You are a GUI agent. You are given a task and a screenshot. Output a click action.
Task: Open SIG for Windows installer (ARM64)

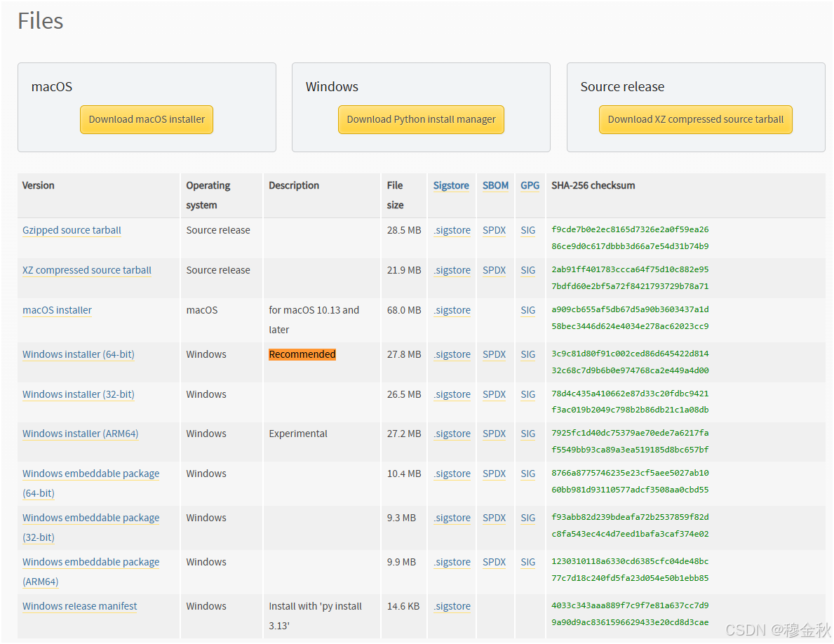pyautogui.click(x=527, y=434)
